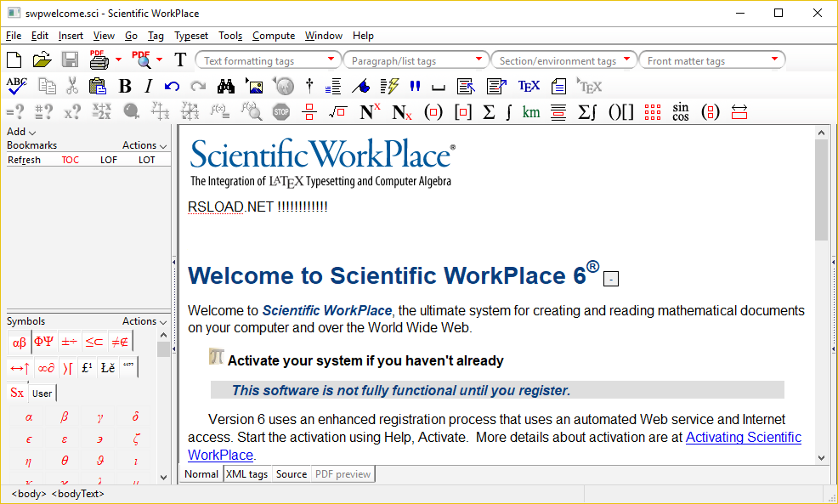
Task: Run the spell checker
Action: tap(16, 86)
